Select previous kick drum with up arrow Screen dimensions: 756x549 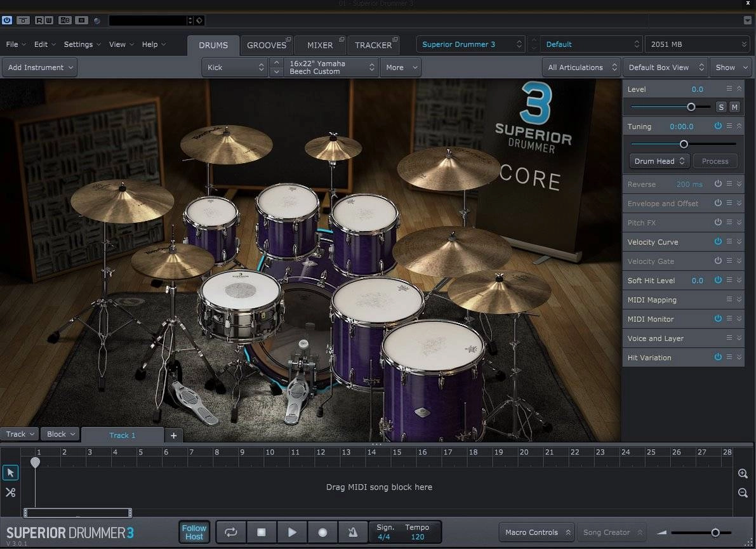click(x=276, y=63)
